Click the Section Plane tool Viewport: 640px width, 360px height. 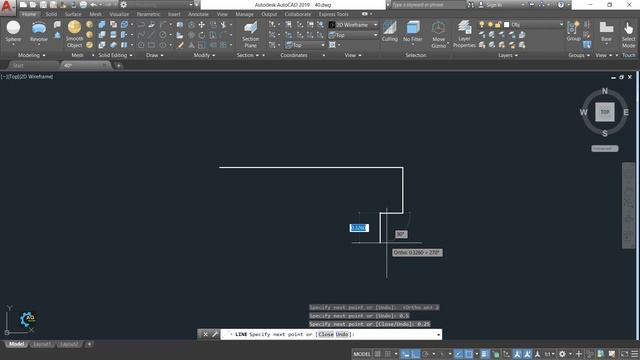(x=250, y=34)
